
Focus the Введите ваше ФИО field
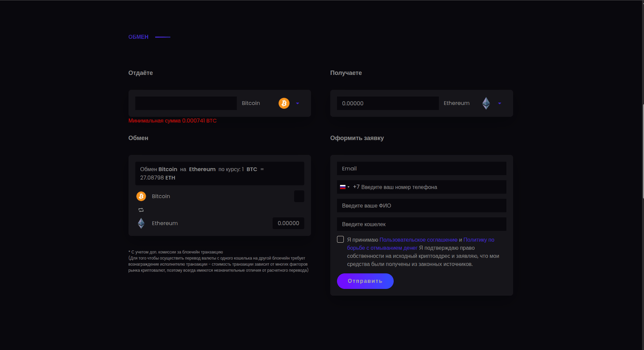[421, 206]
